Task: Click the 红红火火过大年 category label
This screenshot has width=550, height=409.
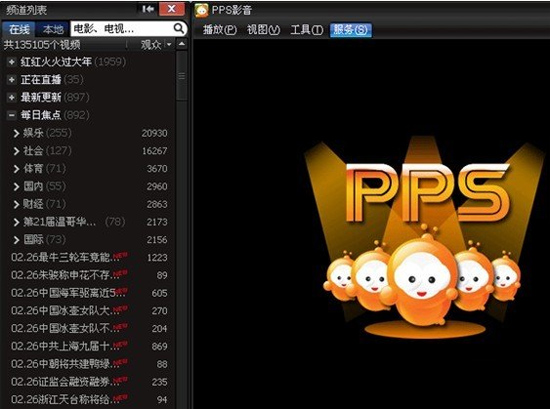Action: click(x=56, y=62)
